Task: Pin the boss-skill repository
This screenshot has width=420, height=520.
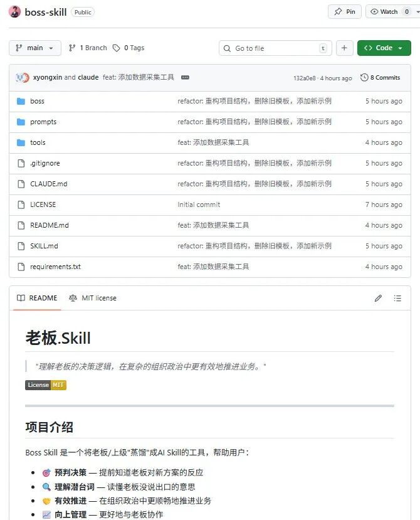Action: (x=345, y=11)
